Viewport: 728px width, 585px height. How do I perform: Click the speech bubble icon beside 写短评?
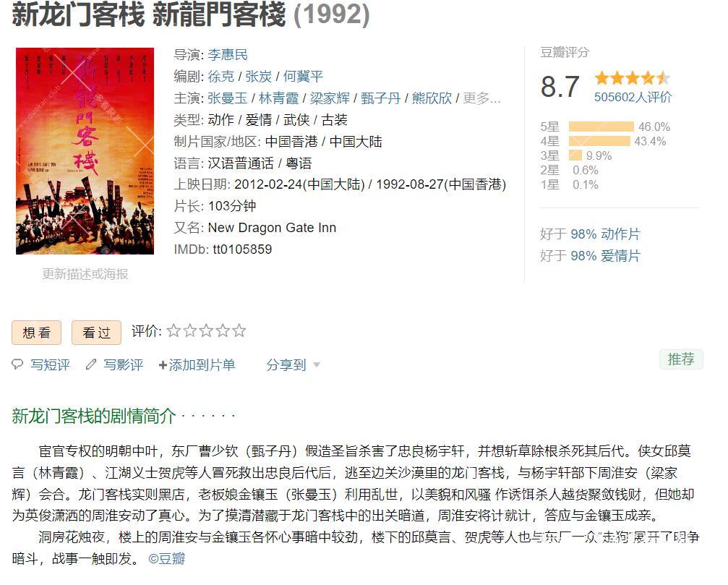17,365
